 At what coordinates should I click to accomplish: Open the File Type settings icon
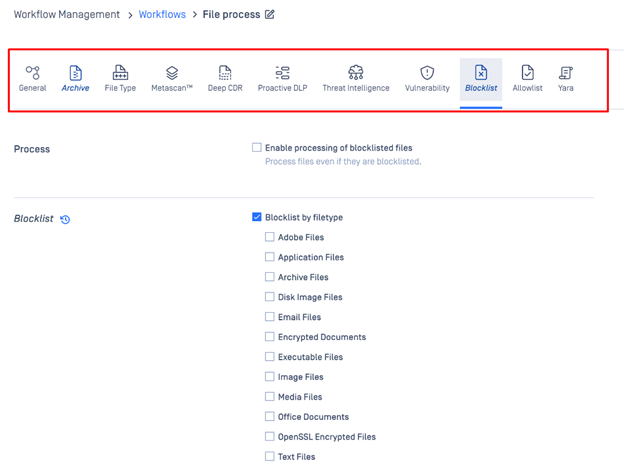pyautogui.click(x=120, y=73)
